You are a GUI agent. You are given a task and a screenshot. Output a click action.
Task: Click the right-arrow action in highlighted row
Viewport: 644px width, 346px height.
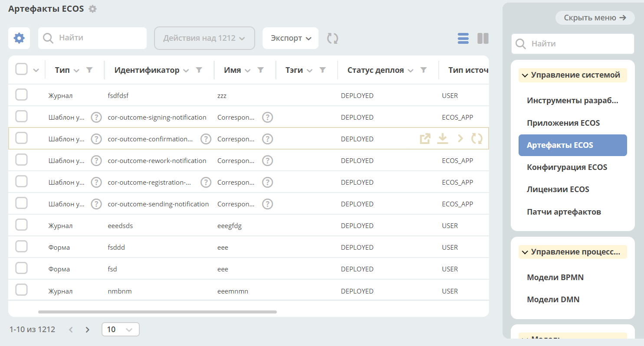click(460, 139)
